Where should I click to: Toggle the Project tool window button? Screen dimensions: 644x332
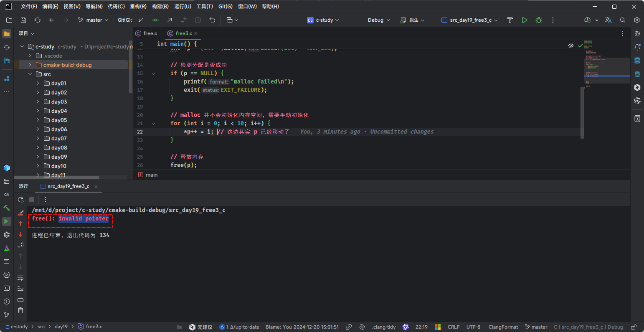[x=7, y=34]
